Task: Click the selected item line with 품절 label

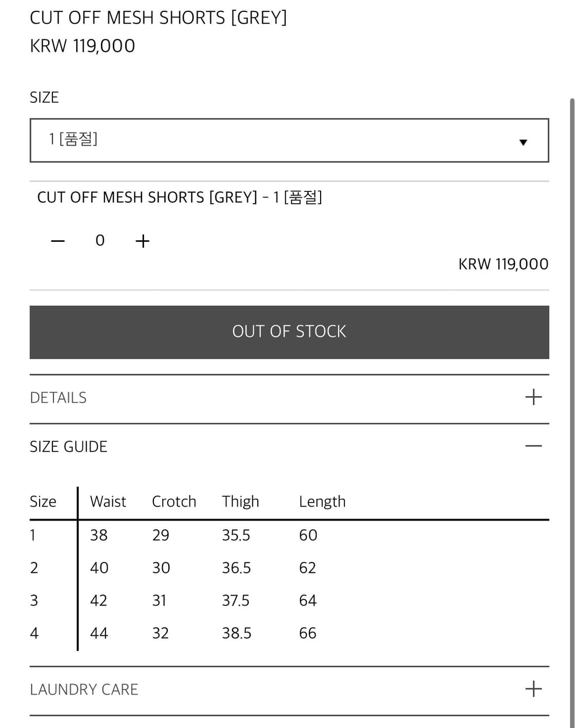Action: point(180,198)
